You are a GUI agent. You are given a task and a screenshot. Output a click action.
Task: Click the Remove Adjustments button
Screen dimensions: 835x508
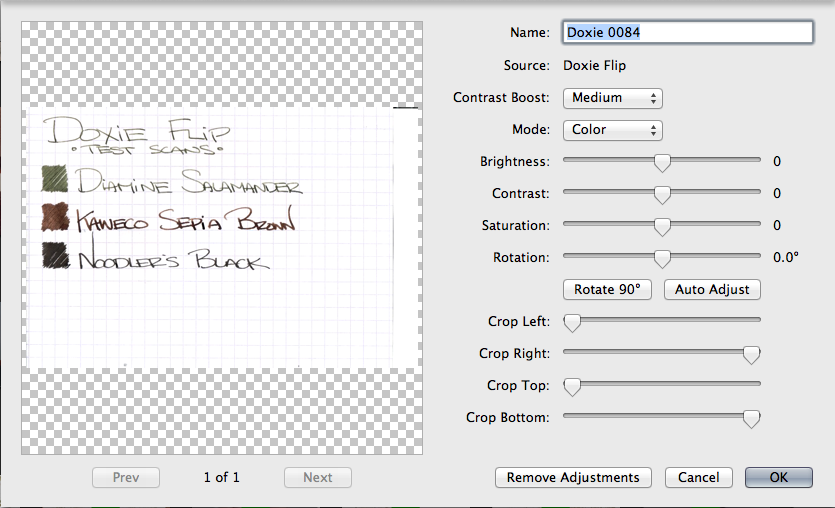coord(573,478)
